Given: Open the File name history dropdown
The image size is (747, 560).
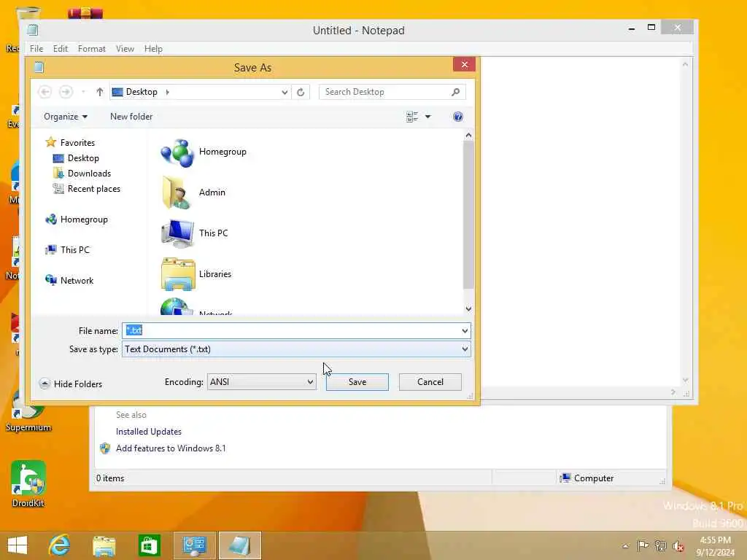Looking at the screenshot, I should coord(465,331).
